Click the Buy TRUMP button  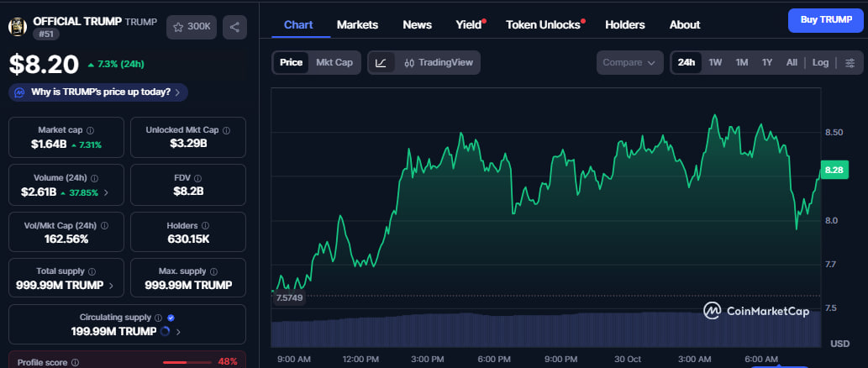(825, 20)
